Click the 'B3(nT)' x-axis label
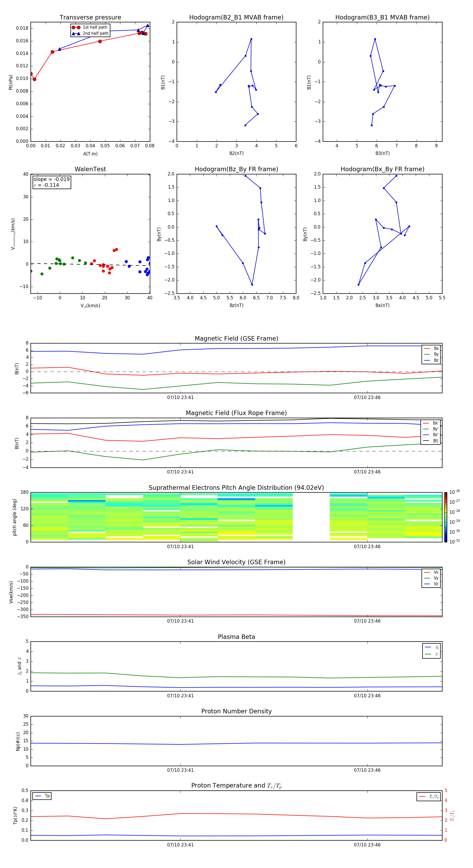 [382, 153]
